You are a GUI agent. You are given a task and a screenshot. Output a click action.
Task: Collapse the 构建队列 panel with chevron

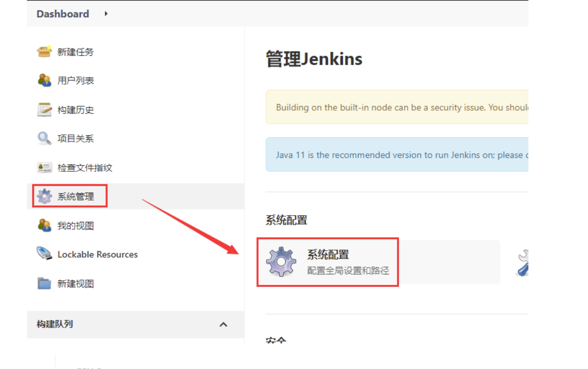(223, 325)
